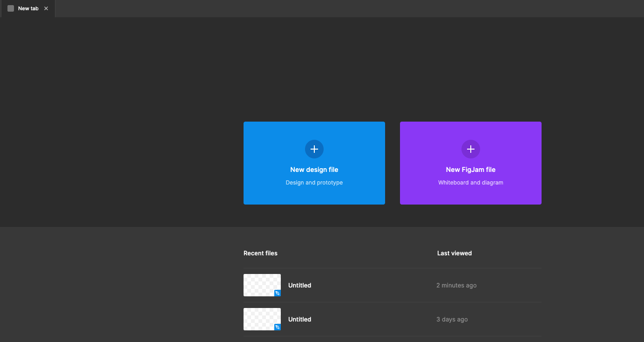
Task: Click the 'Last viewed' column header
Action: pyautogui.click(x=454, y=253)
